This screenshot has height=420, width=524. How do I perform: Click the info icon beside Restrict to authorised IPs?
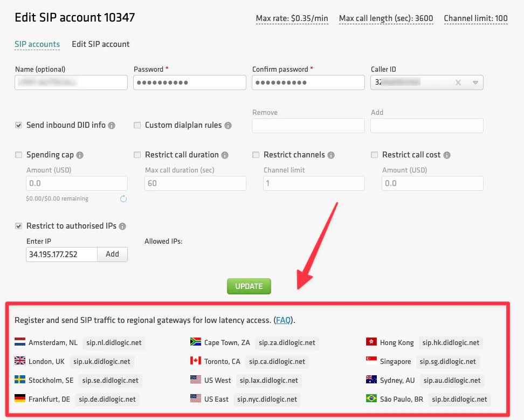pos(121,226)
